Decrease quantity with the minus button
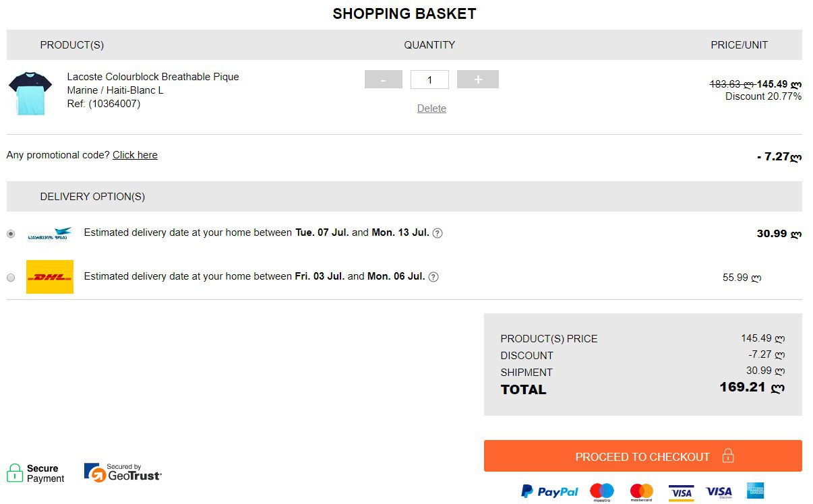The image size is (813, 504). click(383, 80)
